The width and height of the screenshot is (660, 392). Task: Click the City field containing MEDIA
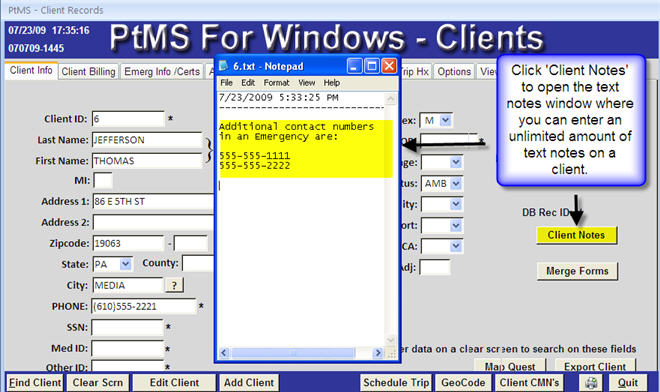point(128,285)
